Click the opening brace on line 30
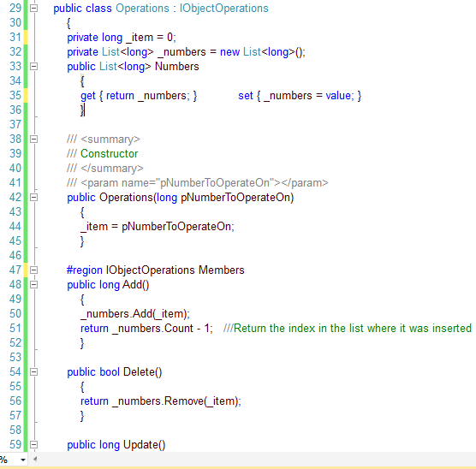 (x=68, y=23)
